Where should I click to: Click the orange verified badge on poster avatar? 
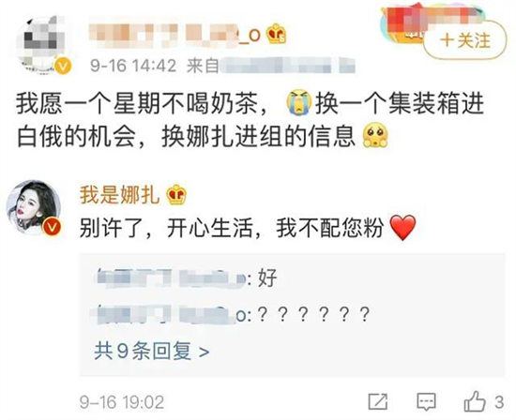(x=63, y=67)
